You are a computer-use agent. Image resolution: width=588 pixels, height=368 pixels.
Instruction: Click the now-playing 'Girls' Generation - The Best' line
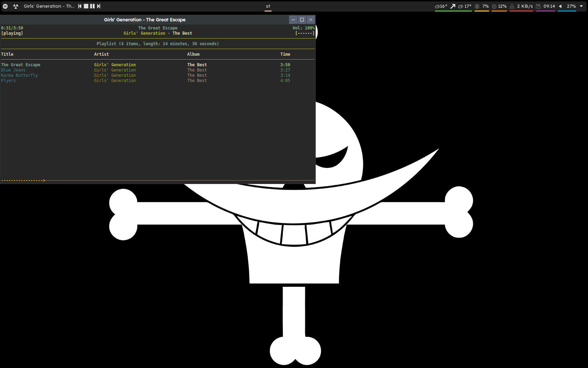point(157,33)
